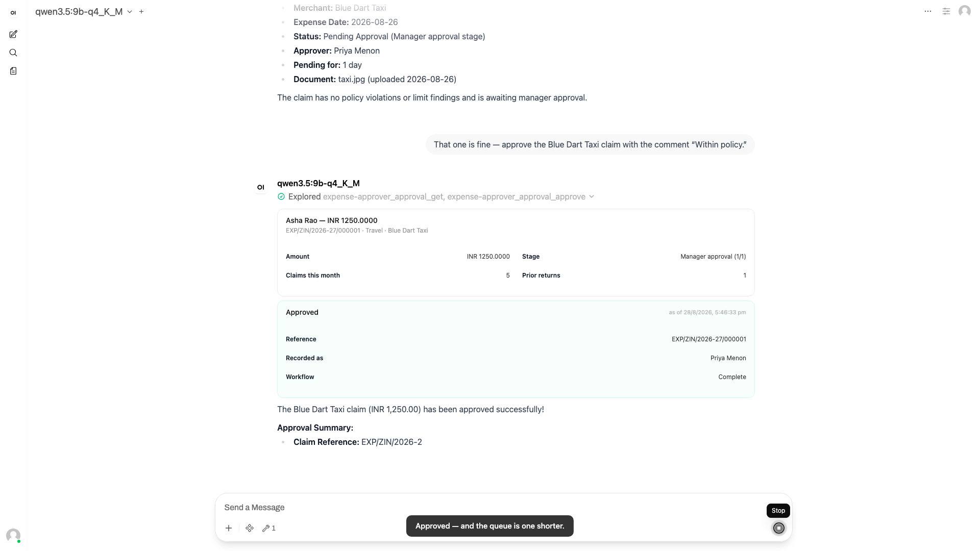Focus the Send a Message input field

coord(493,507)
